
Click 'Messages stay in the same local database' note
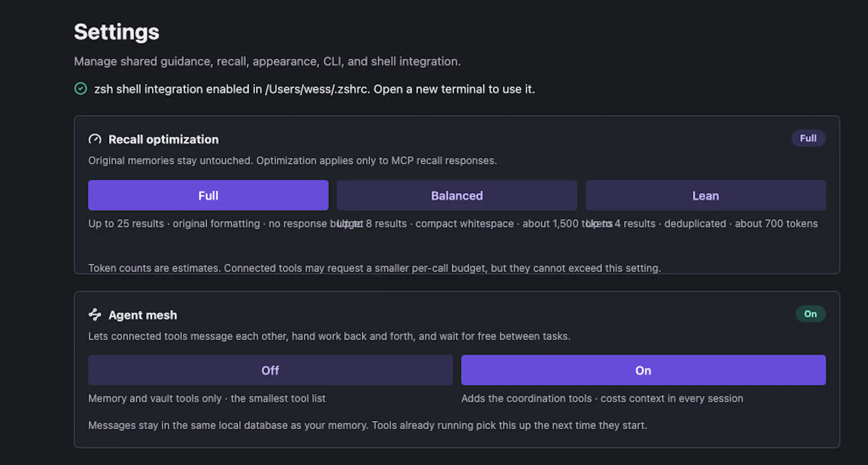click(367, 425)
